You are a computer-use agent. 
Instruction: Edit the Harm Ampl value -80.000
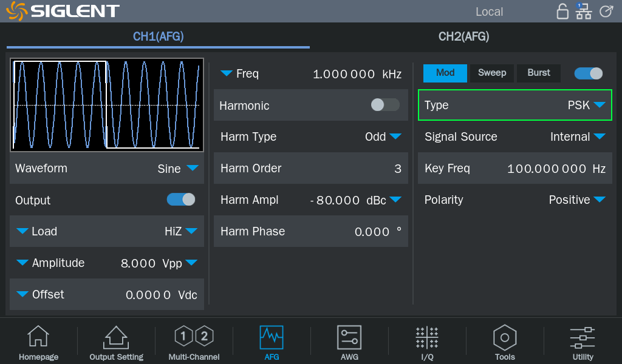pos(335,200)
